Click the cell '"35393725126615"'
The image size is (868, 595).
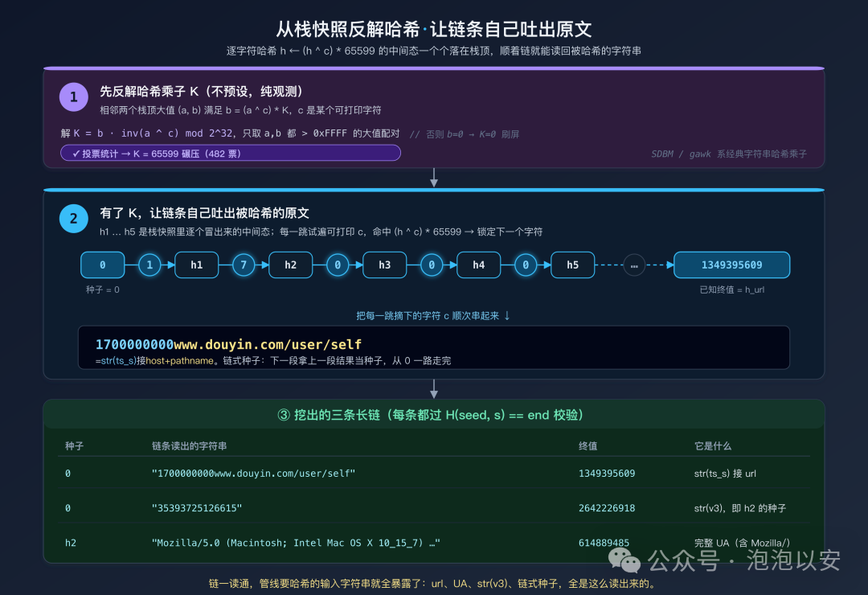pyautogui.click(x=197, y=508)
